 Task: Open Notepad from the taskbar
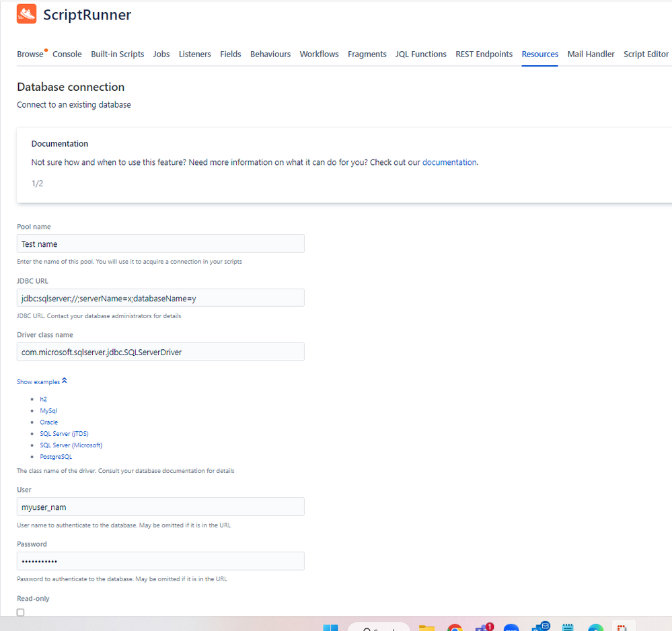coord(568,628)
